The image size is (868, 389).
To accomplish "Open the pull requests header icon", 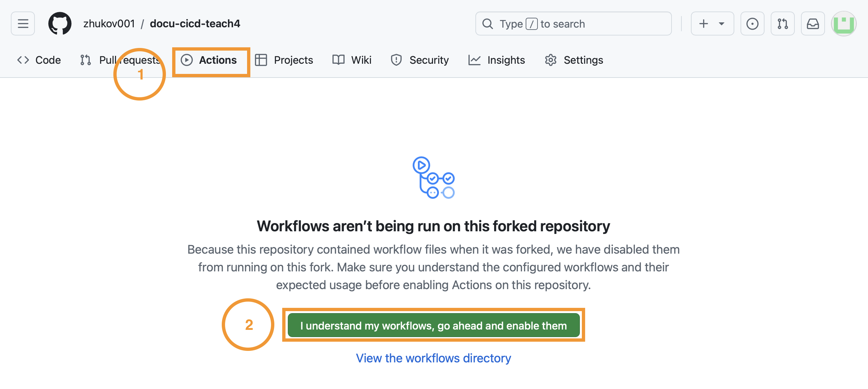I will coord(782,24).
